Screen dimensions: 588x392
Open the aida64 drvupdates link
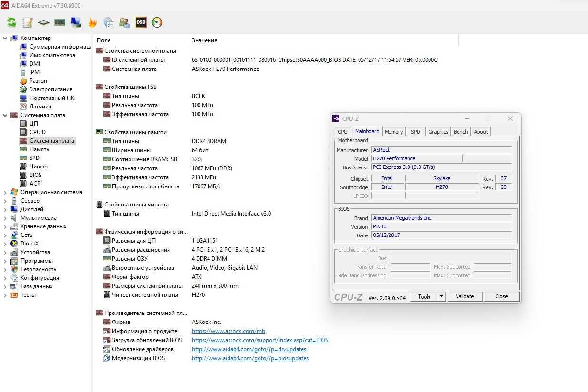(249, 349)
